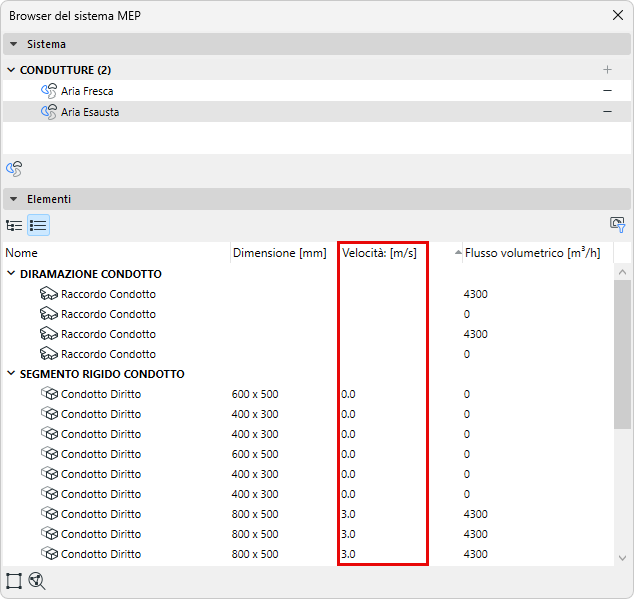Select the Aria Esausta system

(x=317, y=112)
